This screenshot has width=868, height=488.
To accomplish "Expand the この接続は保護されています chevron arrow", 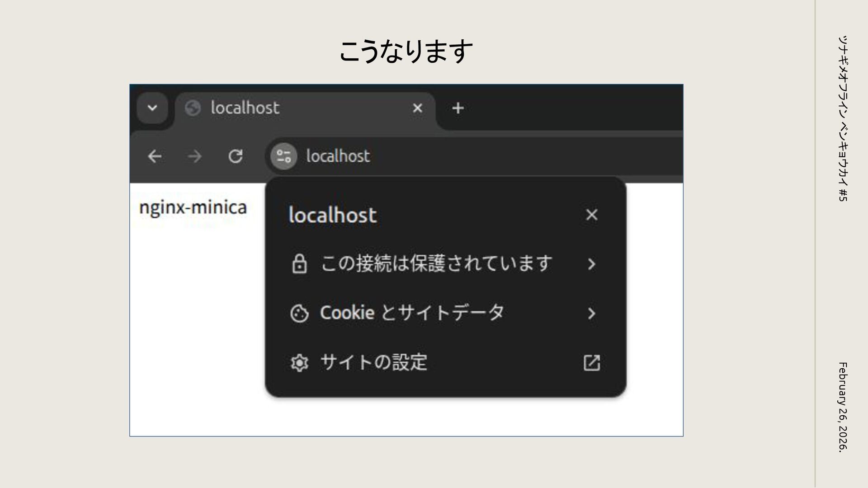I will pos(591,264).
